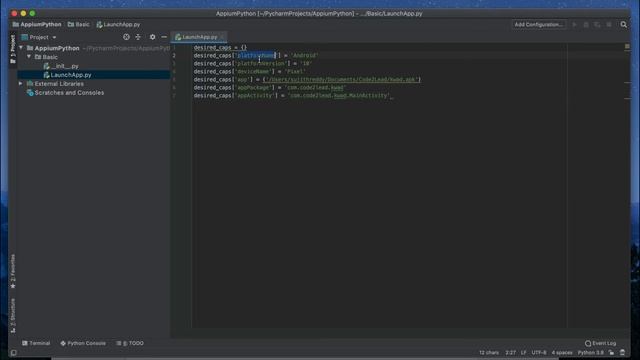This screenshot has width=640, height=360.
Task: Click Run with Coverage icon
Action: [597, 24]
